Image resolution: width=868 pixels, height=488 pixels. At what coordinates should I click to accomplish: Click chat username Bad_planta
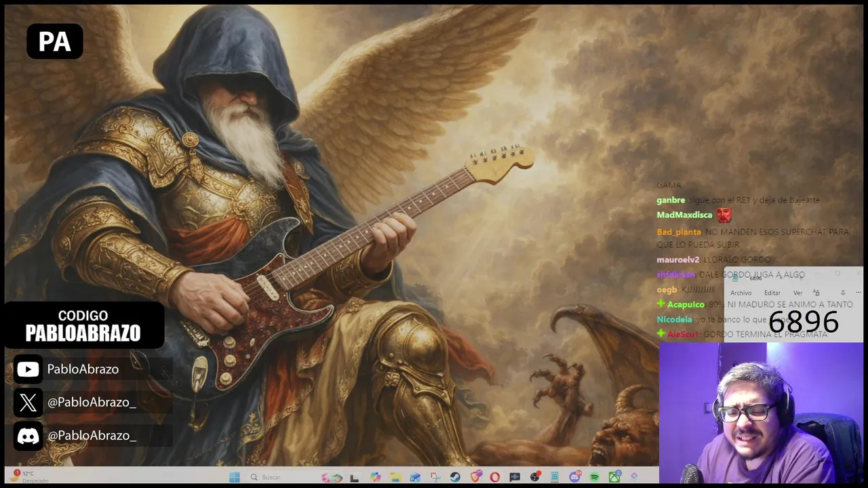679,232
